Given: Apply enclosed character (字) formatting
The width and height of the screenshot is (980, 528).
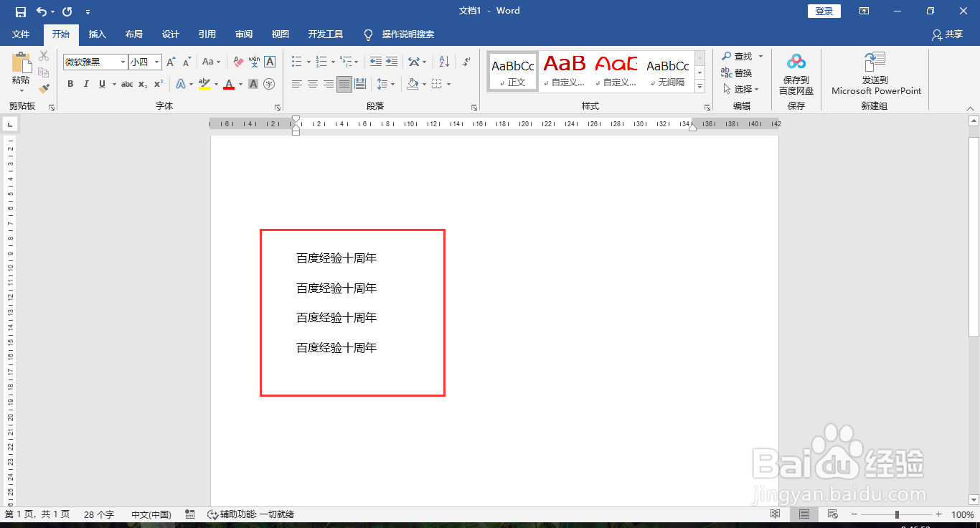Looking at the screenshot, I should coord(269,84).
